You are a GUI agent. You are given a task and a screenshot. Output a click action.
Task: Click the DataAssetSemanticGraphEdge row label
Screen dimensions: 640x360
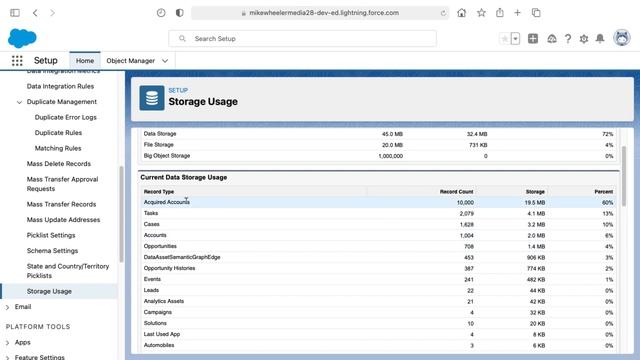click(182, 257)
